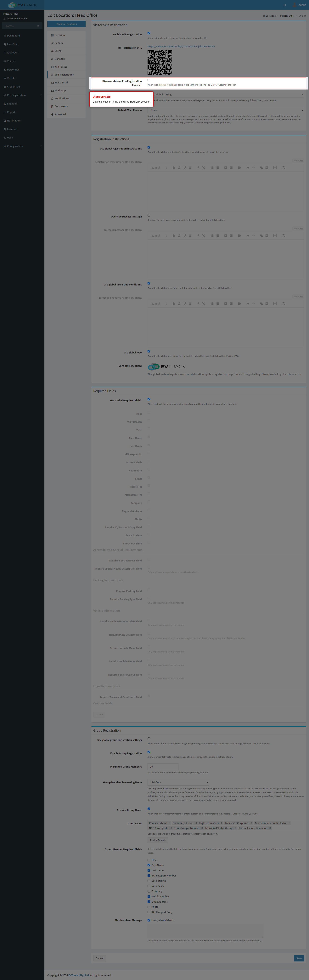Click the Cancel button
Screen dimensions: 309x980
click(x=99, y=958)
